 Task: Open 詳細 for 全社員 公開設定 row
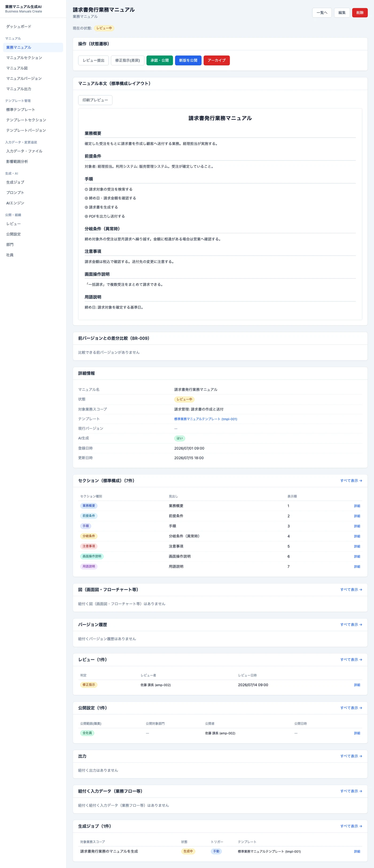coord(357,733)
